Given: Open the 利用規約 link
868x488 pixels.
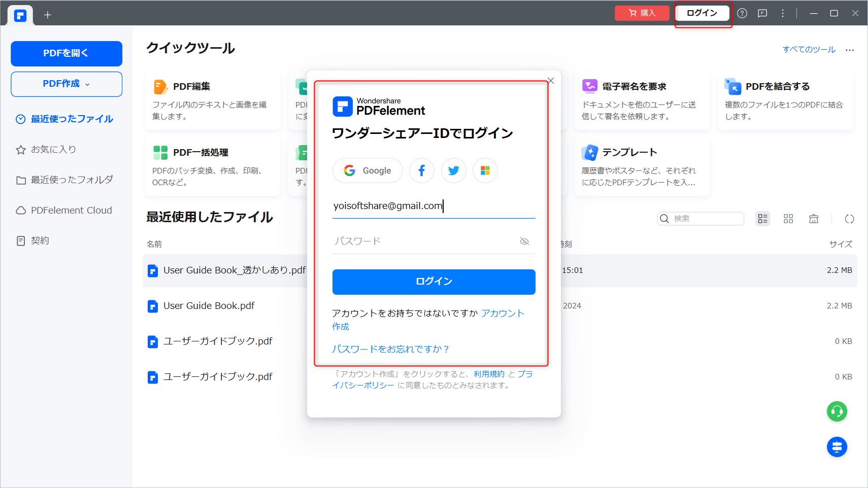Looking at the screenshot, I should tap(489, 374).
